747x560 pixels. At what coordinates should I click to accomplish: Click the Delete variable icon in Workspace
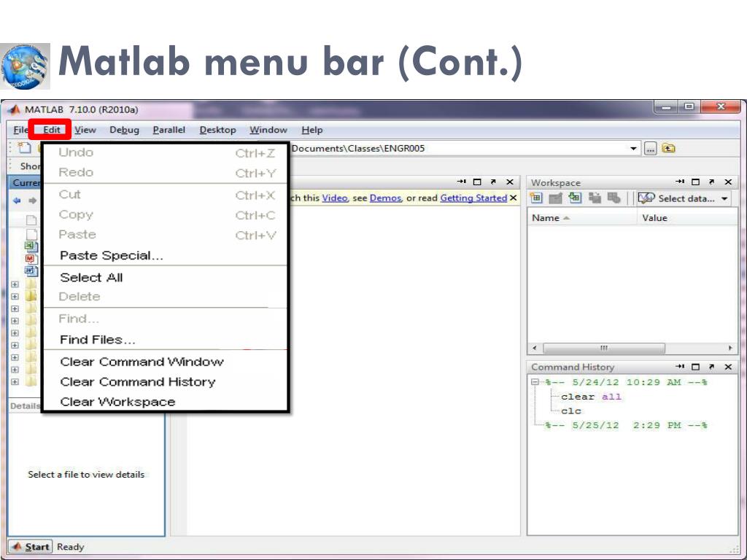pyautogui.click(x=614, y=198)
